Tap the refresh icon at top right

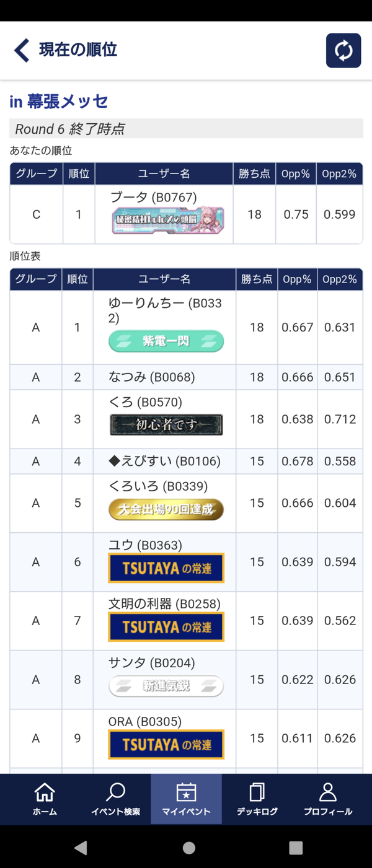(x=343, y=51)
